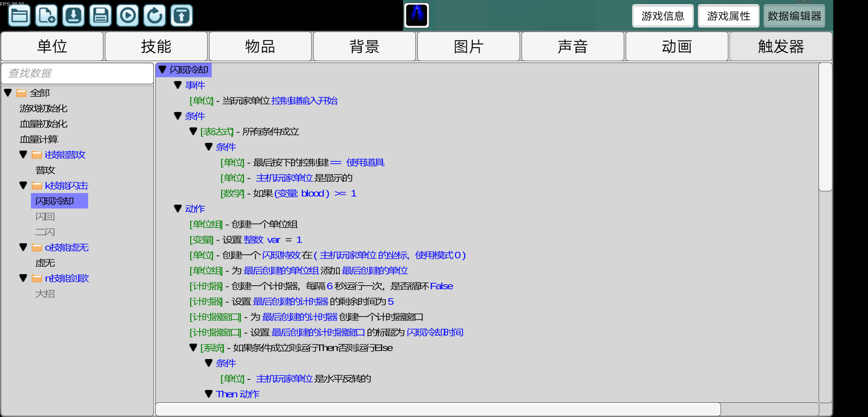Select 血量初始化 trigger in tree
The height and width of the screenshot is (417, 868).
tap(44, 124)
